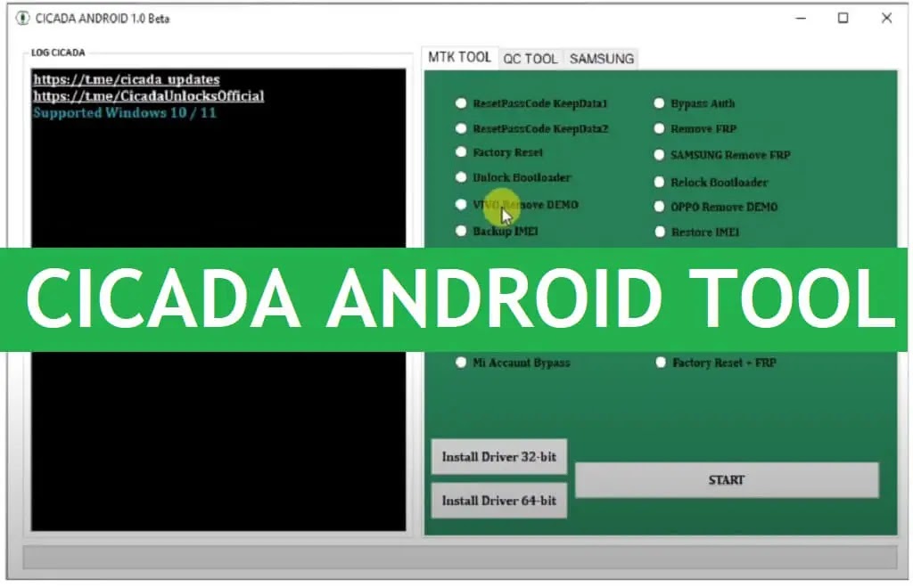Viewport: 913px width, 588px height.
Task: Choose OPPO Remove DEMO radio option
Action: click(659, 207)
